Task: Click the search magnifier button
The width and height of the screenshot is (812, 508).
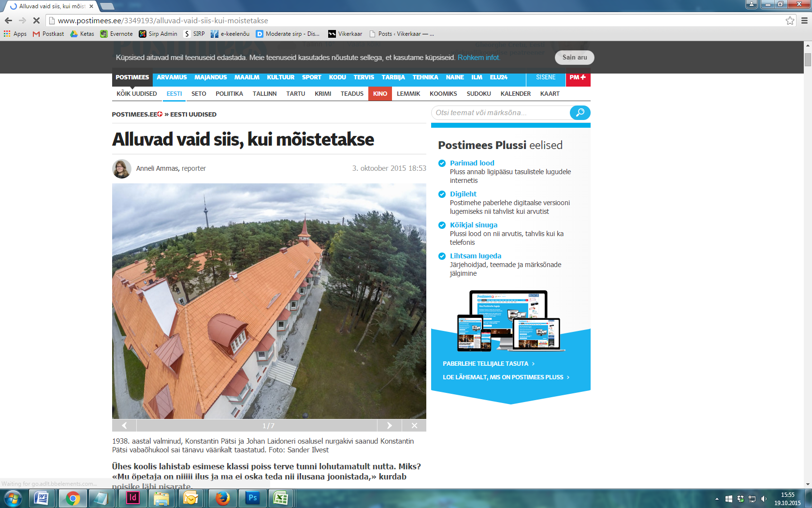Action: pos(580,113)
